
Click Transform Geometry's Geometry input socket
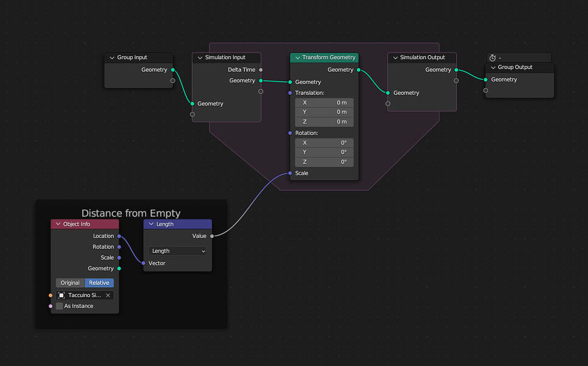pyautogui.click(x=290, y=82)
